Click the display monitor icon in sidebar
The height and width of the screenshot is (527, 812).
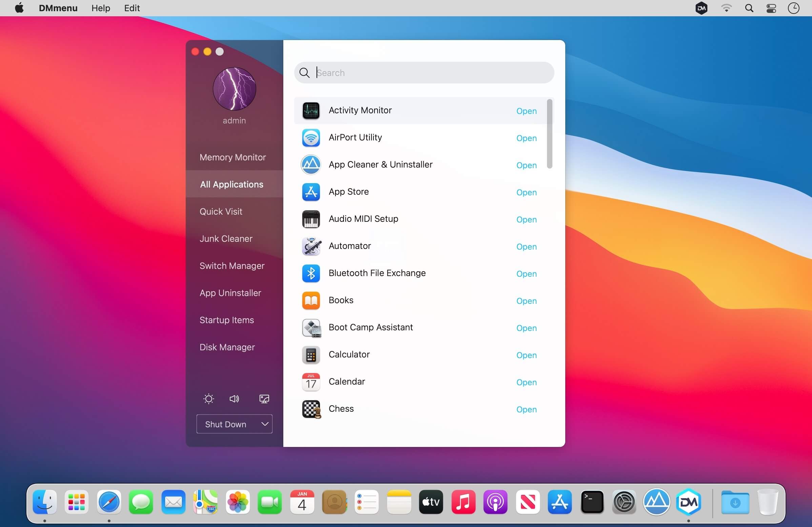pyautogui.click(x=264, y=399)
